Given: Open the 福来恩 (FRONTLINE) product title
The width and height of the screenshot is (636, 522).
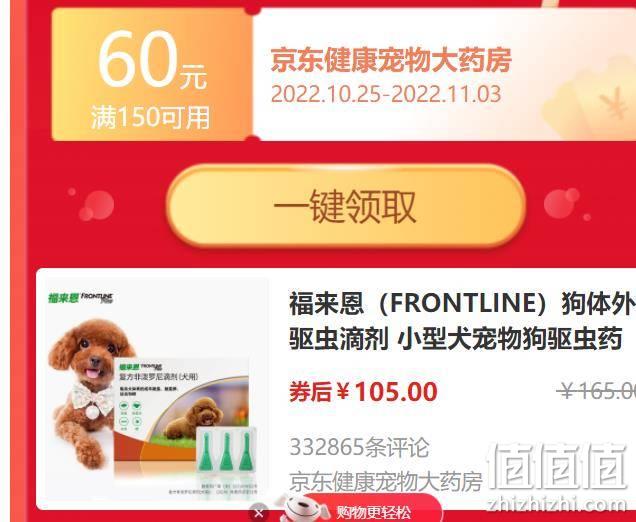Looking at the screenshot, I should (x=462, y=320).
